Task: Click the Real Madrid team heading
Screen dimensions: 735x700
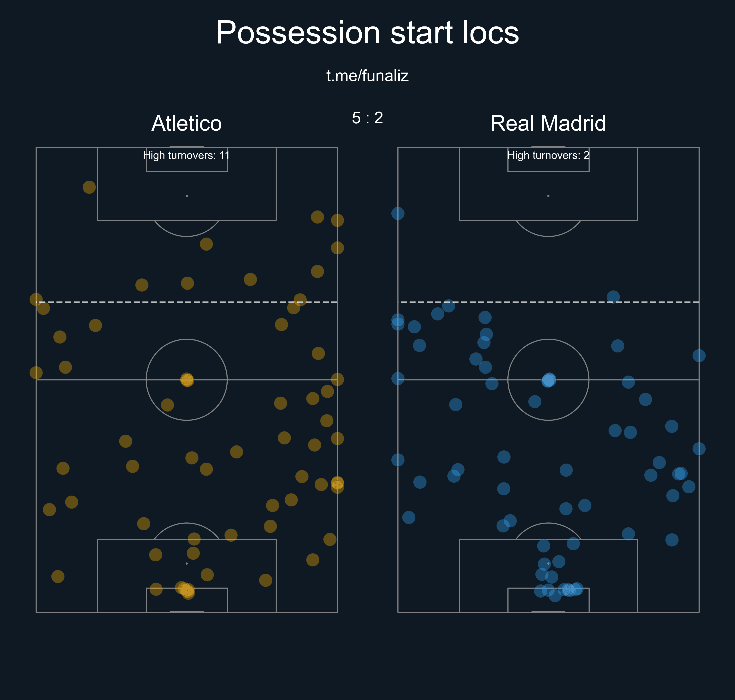Action: pos(548,123)
